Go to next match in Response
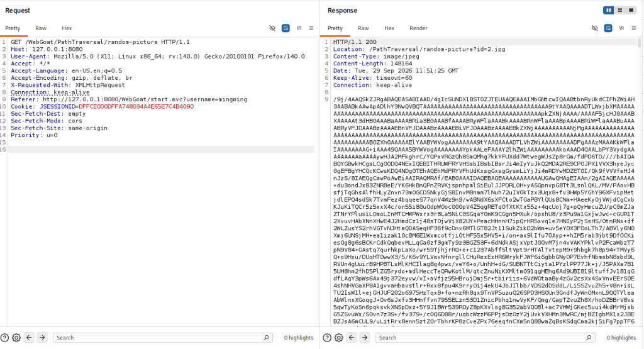Viewport: 644px width, 349px height. coord(364,338)
